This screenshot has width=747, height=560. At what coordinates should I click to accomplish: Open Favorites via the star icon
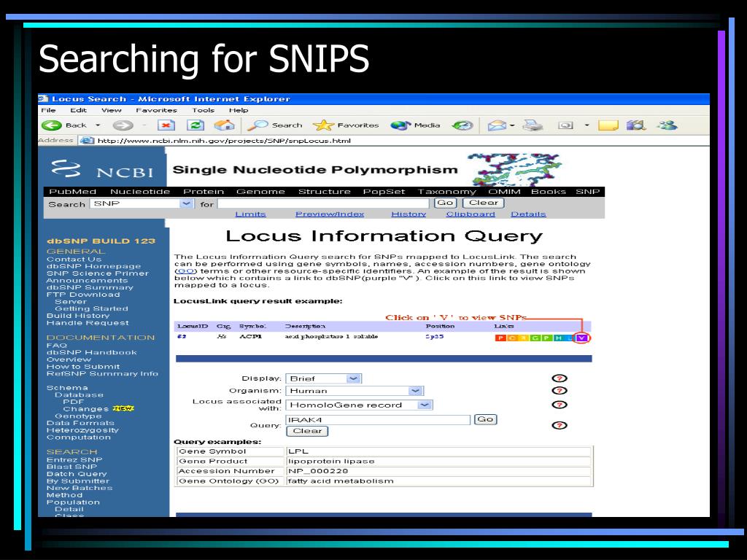323,125
